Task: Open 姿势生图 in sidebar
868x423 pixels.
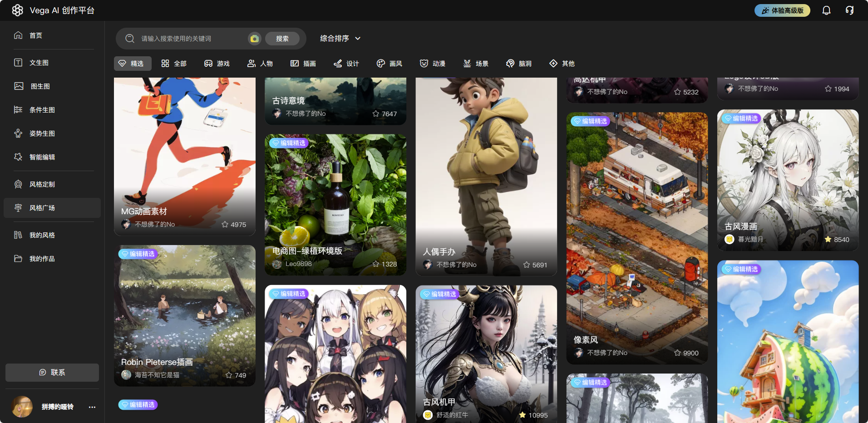Action: [x=52, y=133]
